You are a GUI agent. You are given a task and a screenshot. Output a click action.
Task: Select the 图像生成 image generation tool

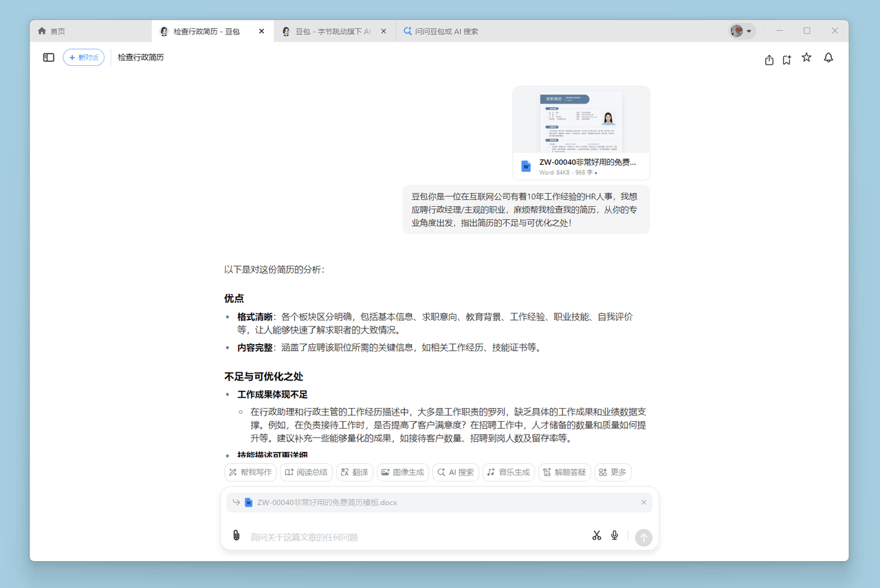point(403,473)
